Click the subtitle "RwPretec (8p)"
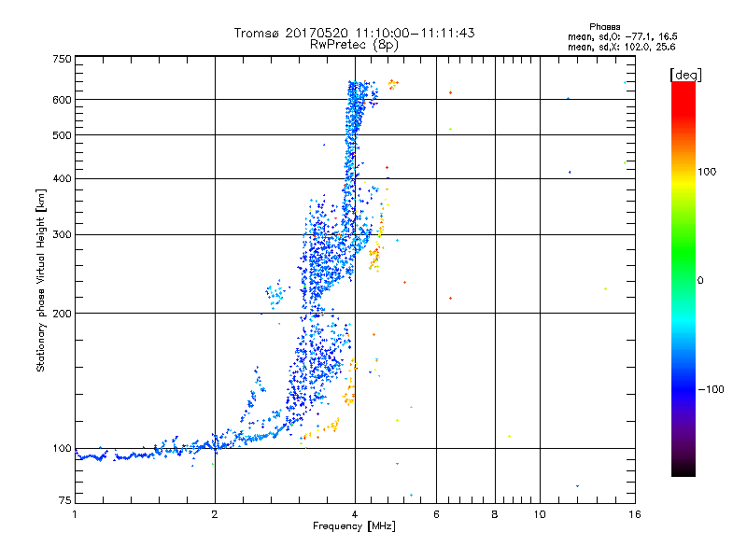This screenshot has width=747, height=560. pyautogui.click(x=354, y=45)
